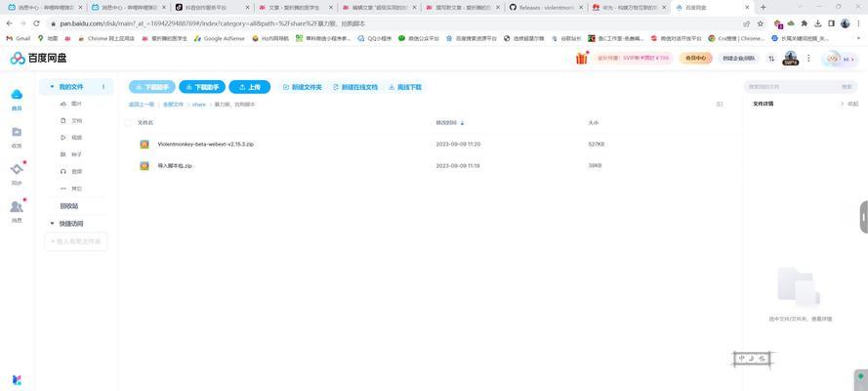The height and width of the screenshot is (391, 868).
Task: Click 离线下载 offline download
Action: coord(404,87)
